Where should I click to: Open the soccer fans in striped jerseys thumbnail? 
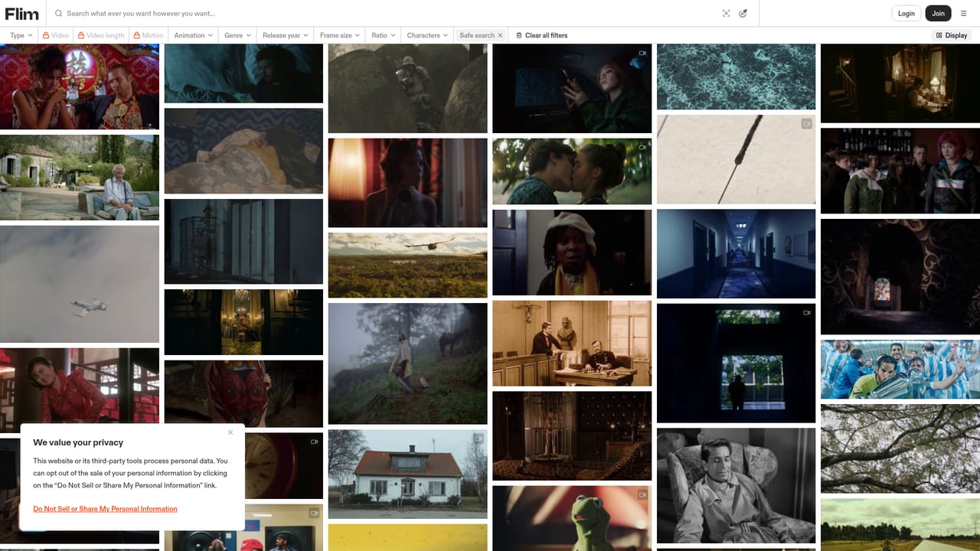coord(900,370)
